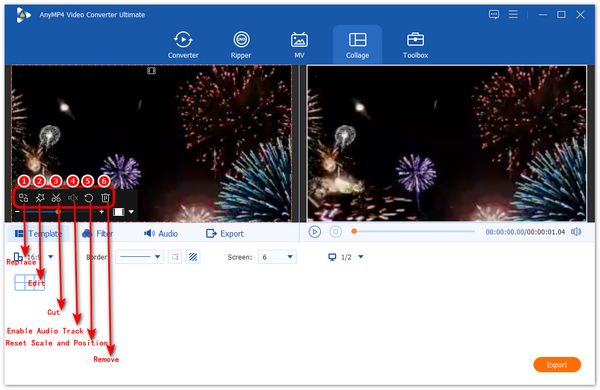
Task: Click the orange Export button
Action: pyautogui.click(x=557, y=365)
